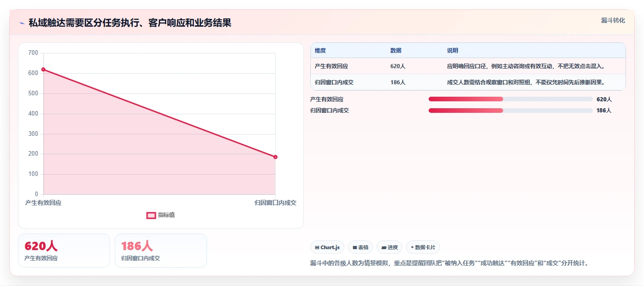Viewport: 644px width, 286px height.
Task: Select the chart point at 产生有效回应
Action: point(43,70)
